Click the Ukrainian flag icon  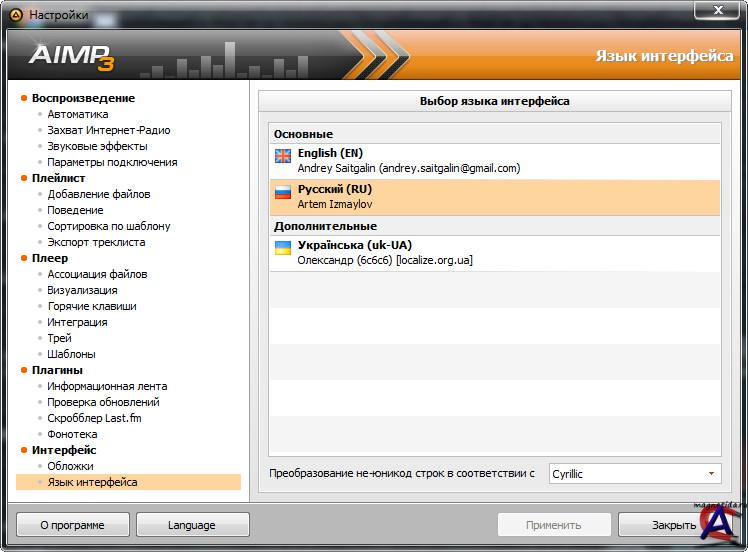coord(283,247)
